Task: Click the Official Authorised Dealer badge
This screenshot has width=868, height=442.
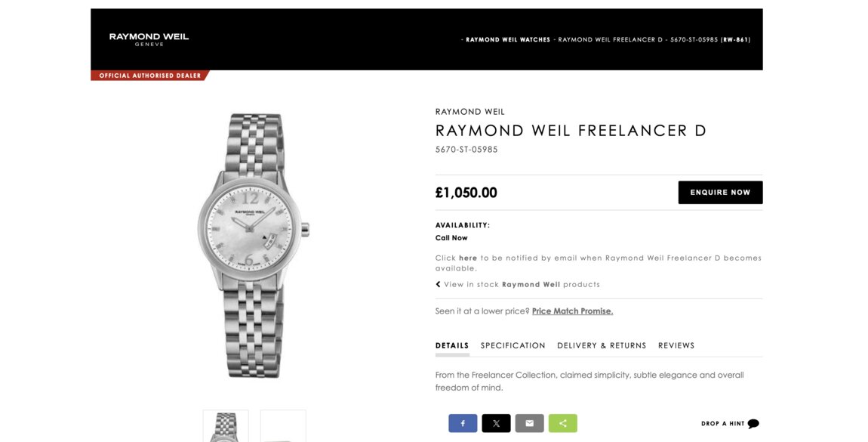Action: pos(149,76)
